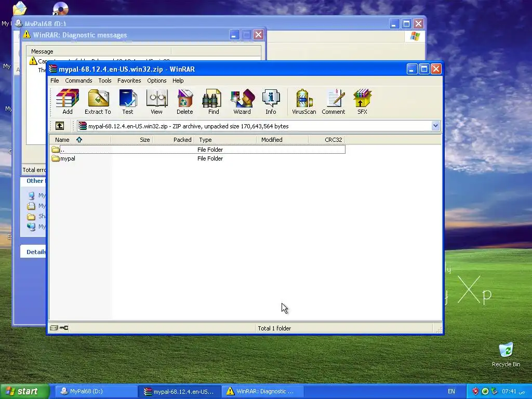Switch to mypal-68.12.4 taskbar button
This screenshot has height=399, width=532.
pyautogui.click(x=180, y=391)
